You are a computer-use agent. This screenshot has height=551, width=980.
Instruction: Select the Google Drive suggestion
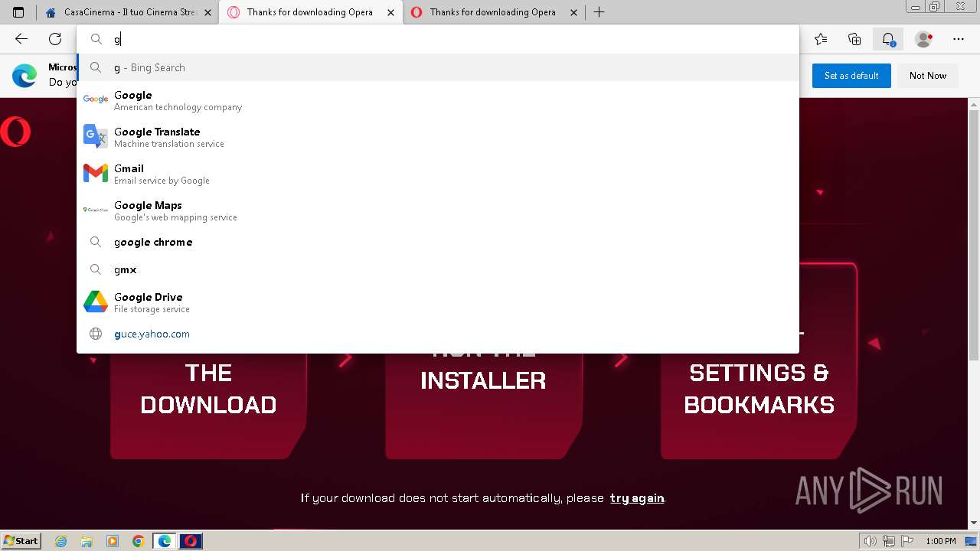click(438, 302)
